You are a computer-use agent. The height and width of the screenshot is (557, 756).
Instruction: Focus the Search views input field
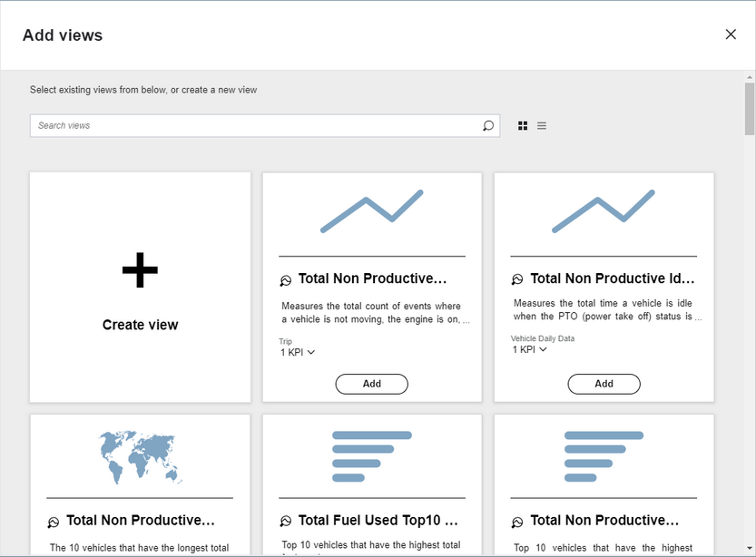[x=265, y=126]
